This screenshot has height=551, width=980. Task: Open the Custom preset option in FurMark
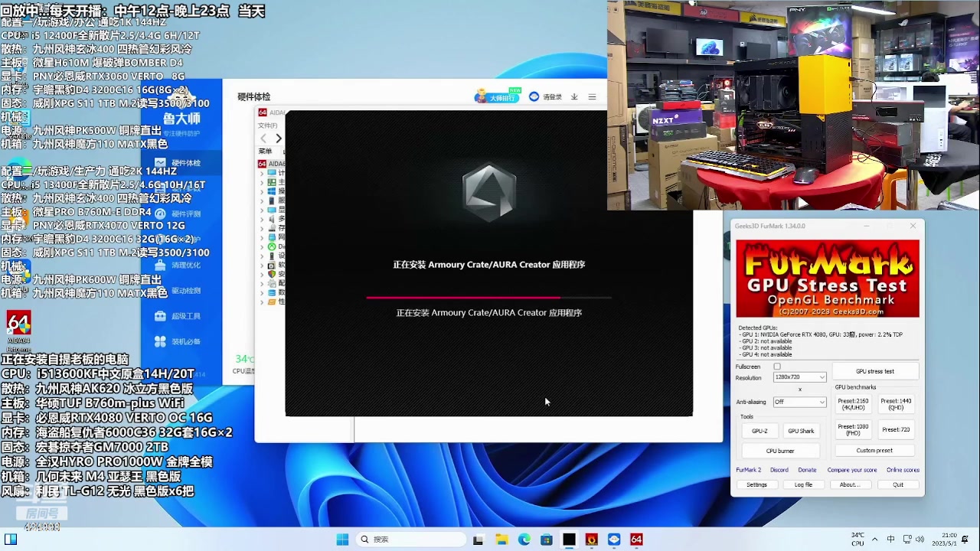tap(874, 451)
